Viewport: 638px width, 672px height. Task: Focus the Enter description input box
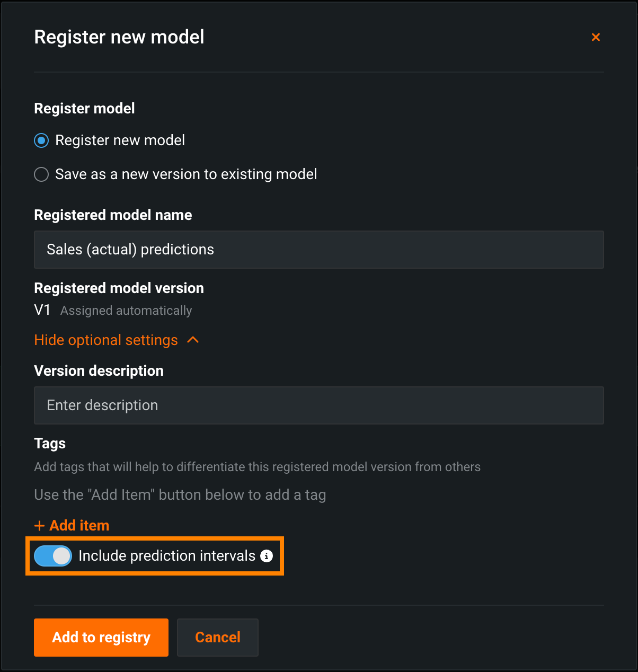click(318, 405)
